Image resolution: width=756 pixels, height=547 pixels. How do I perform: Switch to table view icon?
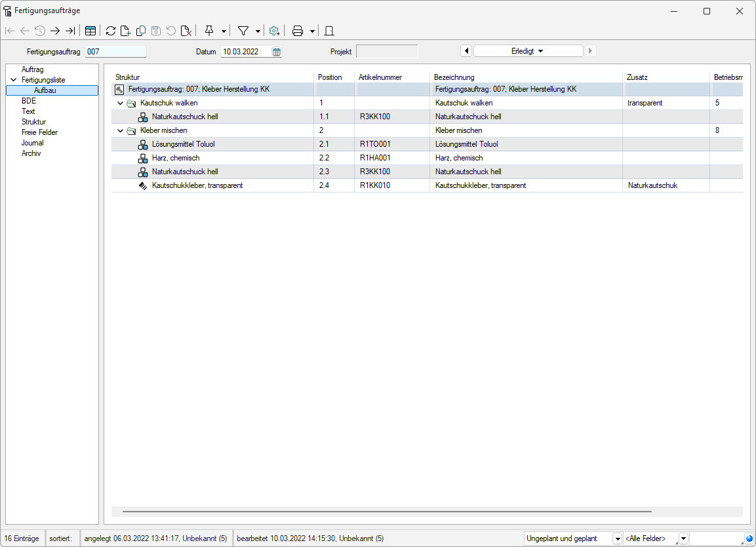tap(90, 31)
